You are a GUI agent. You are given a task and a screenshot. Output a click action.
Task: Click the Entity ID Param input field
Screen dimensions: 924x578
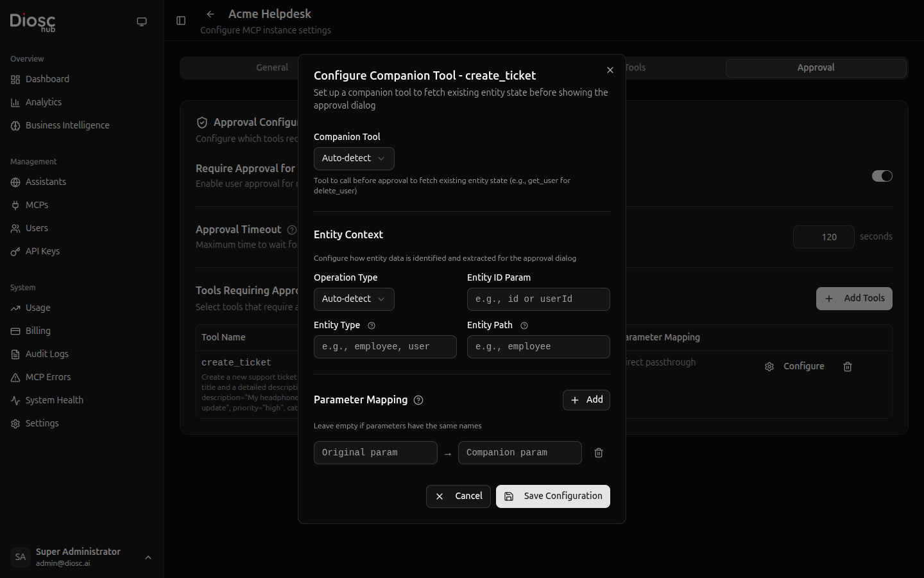[538, 299]
